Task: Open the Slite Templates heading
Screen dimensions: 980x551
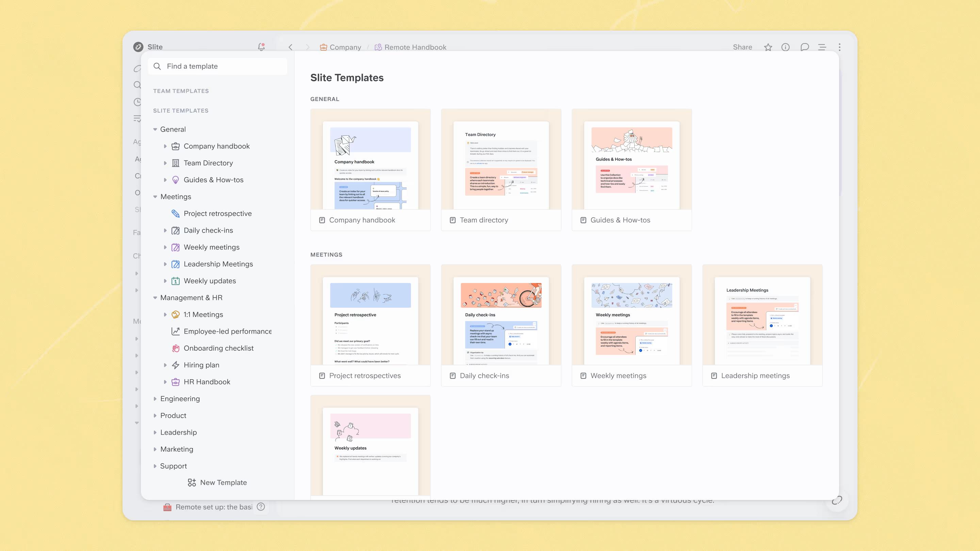Action: [x=181, y=111]
